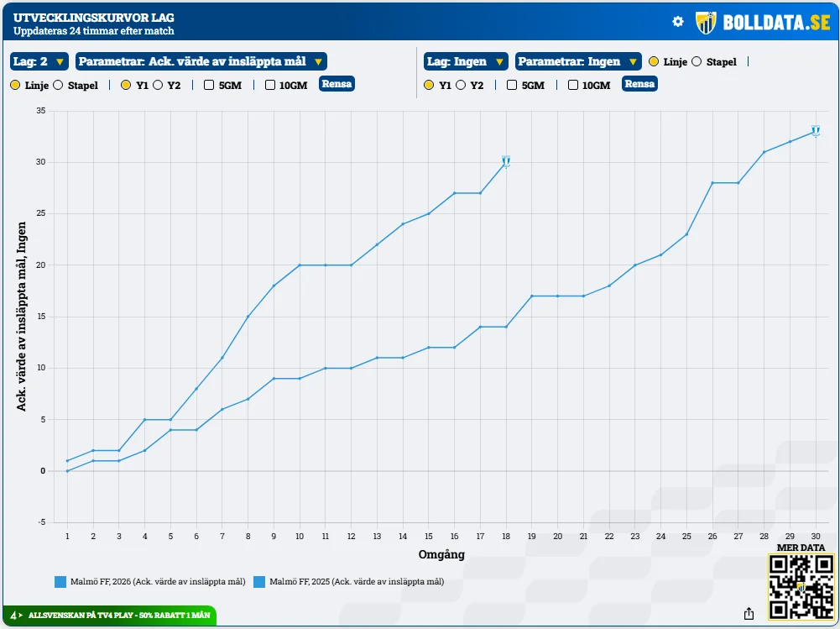Select left Y2 radio button
The width and height of the screenshot is (840, 629).
point(158,86)
